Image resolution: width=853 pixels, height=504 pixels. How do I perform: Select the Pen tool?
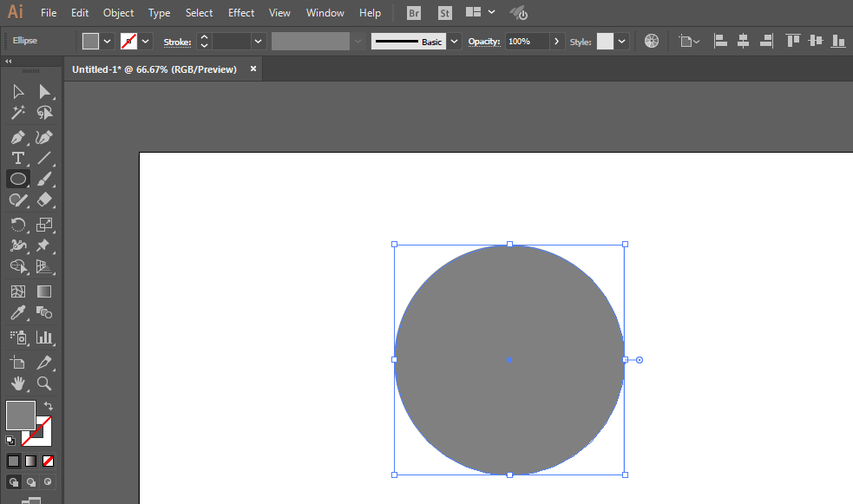(x=18, y=137)
